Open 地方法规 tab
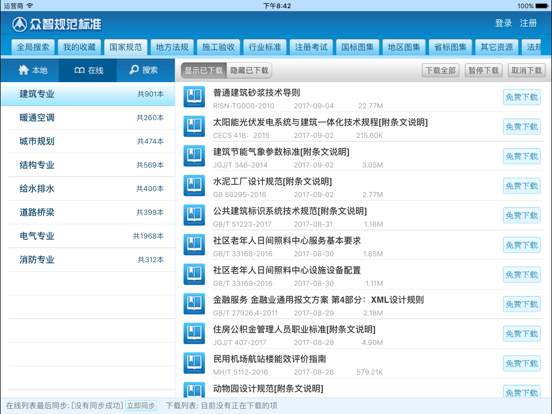This screenshot has height=414, width=552. click(172, 47)
